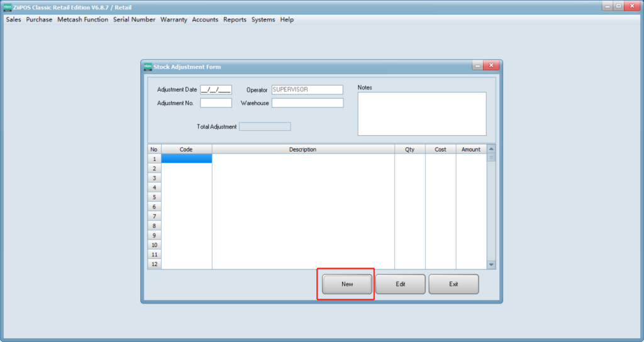The image size is (644, 342).
Task: Click the New button
Action: point(347,284)
